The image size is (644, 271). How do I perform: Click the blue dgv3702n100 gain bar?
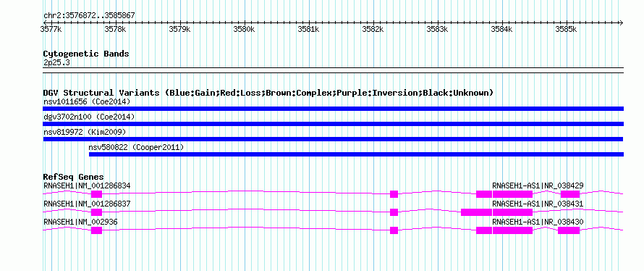coord(333,124)
